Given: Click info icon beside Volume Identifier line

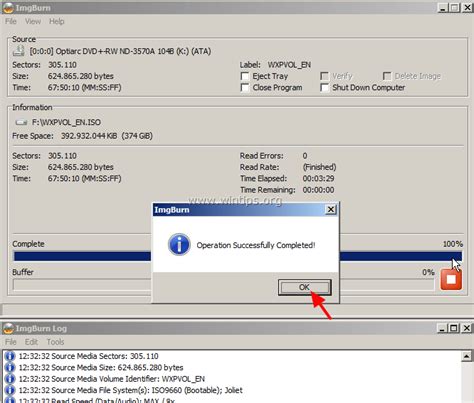Looking at the screenshot, I should [10, 379].
